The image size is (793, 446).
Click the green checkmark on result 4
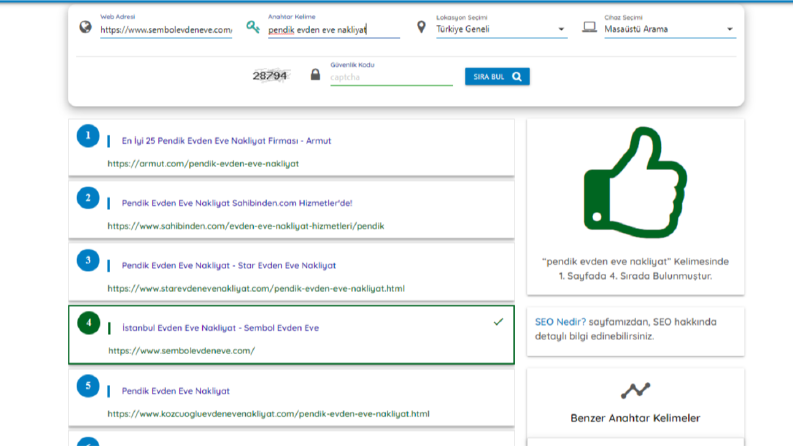[x=498, y=322]
